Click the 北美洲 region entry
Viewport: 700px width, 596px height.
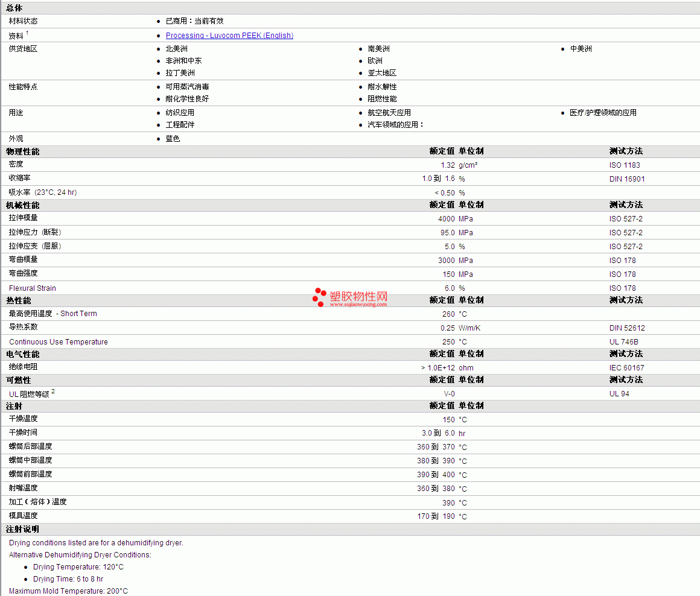177,49
